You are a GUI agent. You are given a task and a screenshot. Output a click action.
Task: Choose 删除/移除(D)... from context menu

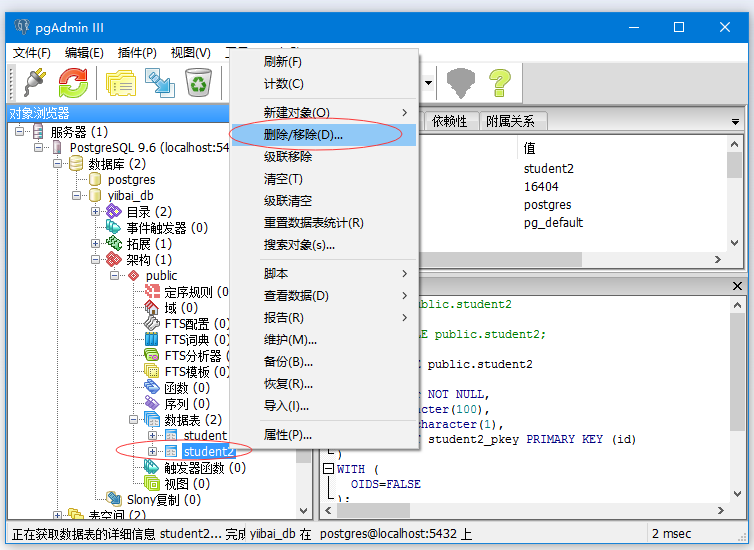tap(302, 134)
